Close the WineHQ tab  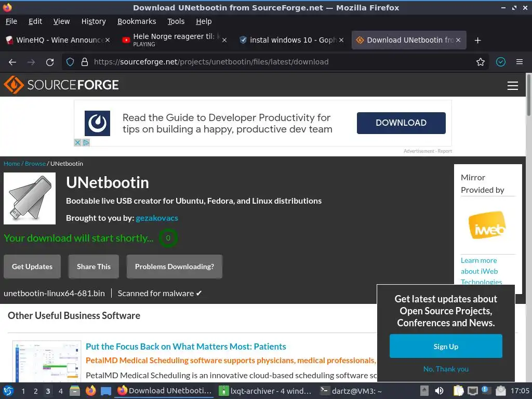(x=108, y=40)
